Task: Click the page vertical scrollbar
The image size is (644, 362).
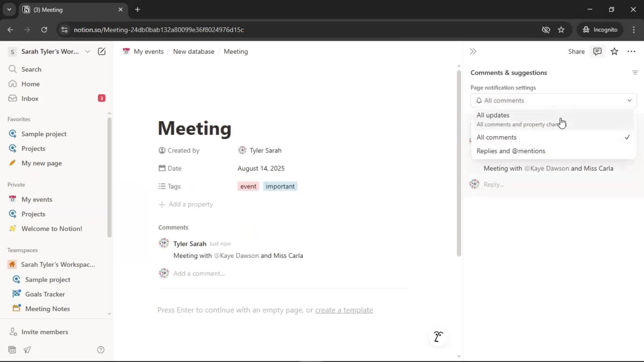Action: tap(459, 163)
